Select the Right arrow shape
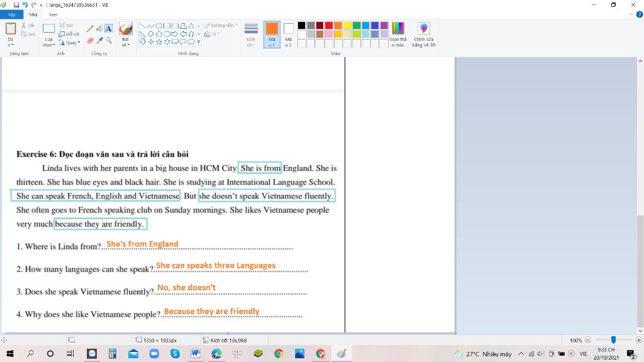This screenshot has width=644, height=362. pos(175,34)
